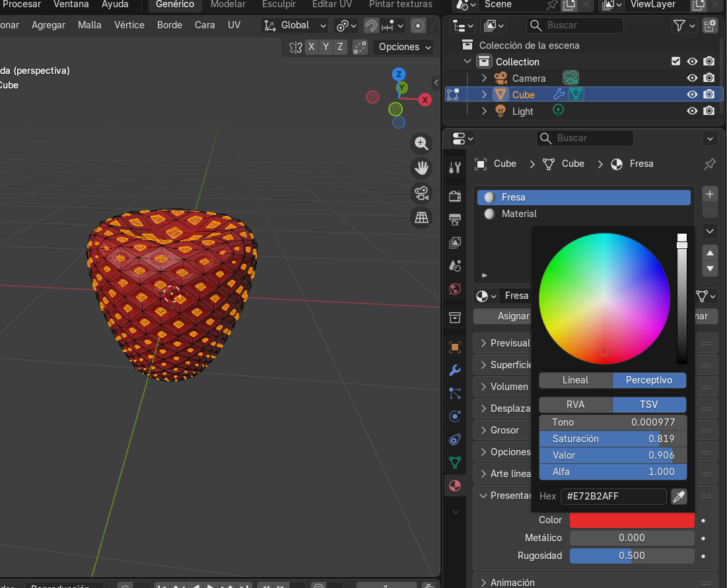Screen dimensions: 727x588
Task: Click the pan hand viewport icon
Action: pyautogui.click(x=421, y=168)
